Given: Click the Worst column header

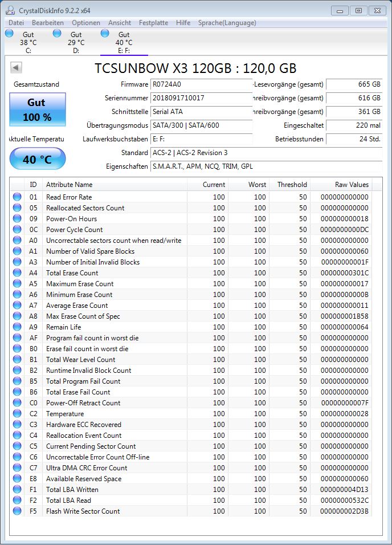Looking at the screenshot, I should pyautogui.click(x=249, y=185).
